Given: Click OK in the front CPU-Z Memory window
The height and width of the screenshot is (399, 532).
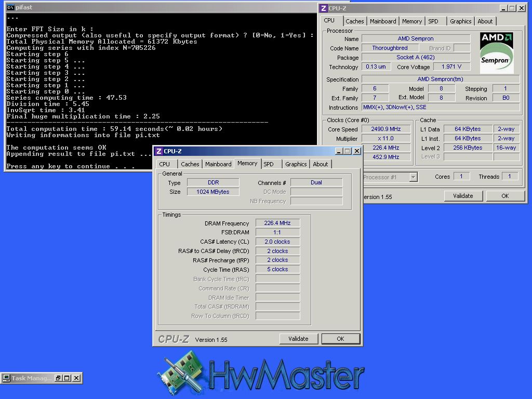Looking at the screenshot, I should click(341, 339).
